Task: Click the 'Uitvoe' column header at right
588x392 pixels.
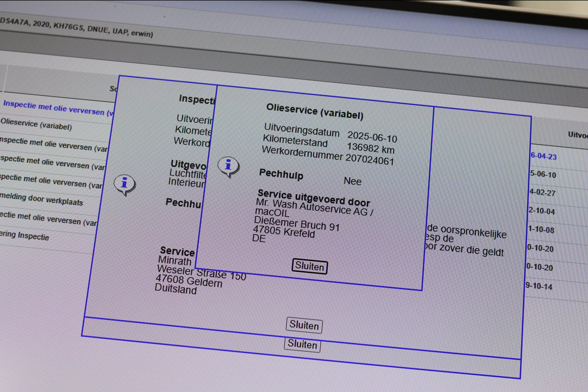Action: [577, 134]
